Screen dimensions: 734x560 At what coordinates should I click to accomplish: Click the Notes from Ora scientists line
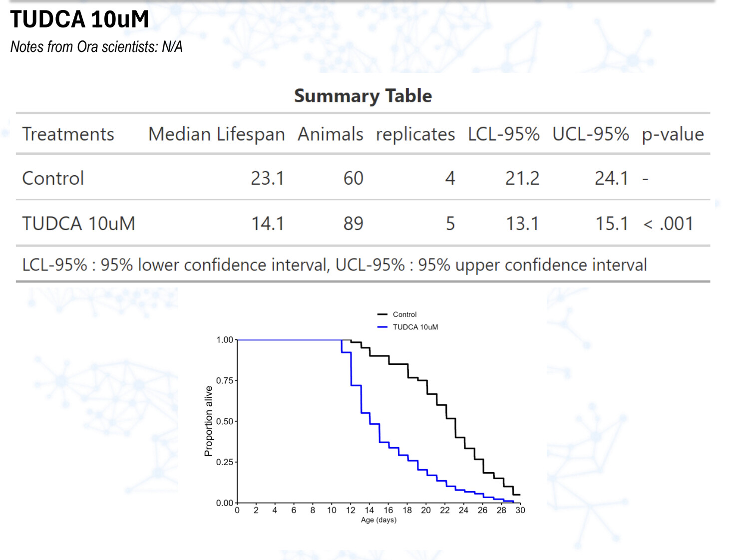point(96,47)
